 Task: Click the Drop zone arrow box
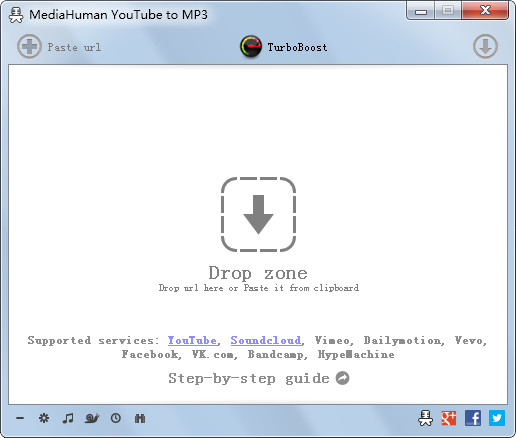tap(258, 214)
